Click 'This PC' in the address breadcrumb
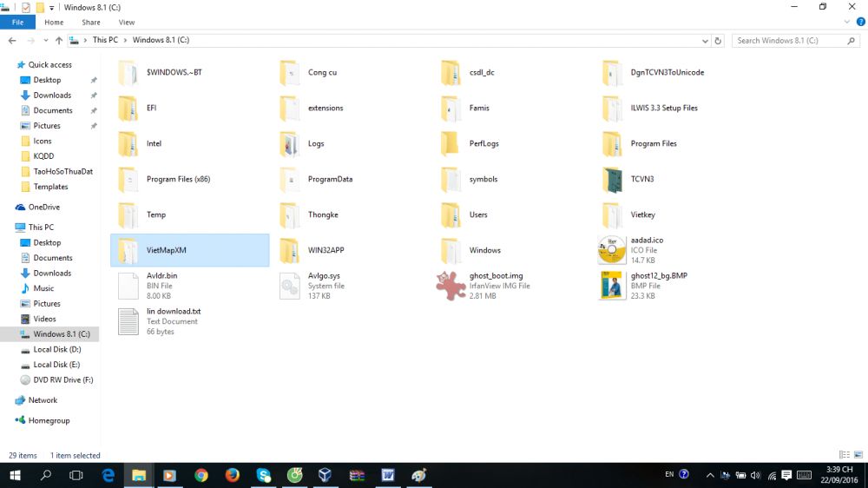 coord(105,40)
